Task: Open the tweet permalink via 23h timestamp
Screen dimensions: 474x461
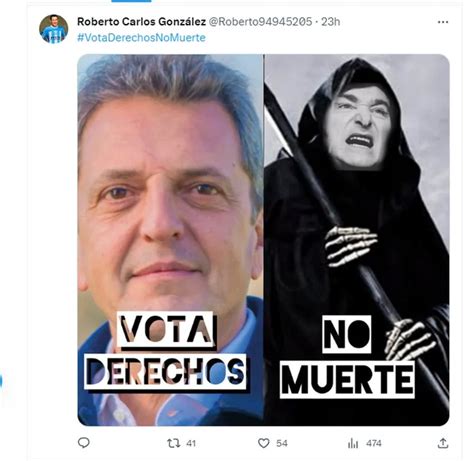Action: [331, 22]
